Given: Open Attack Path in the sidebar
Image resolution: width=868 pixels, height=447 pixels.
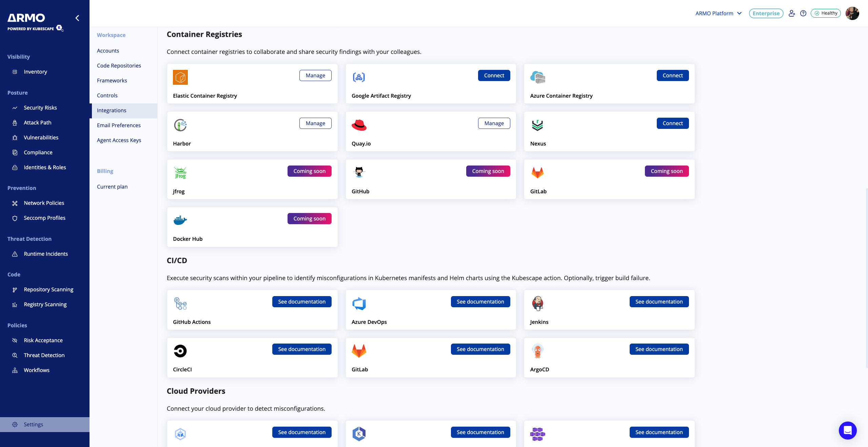Looking at the screenshot, I should [x=38, y=122].
